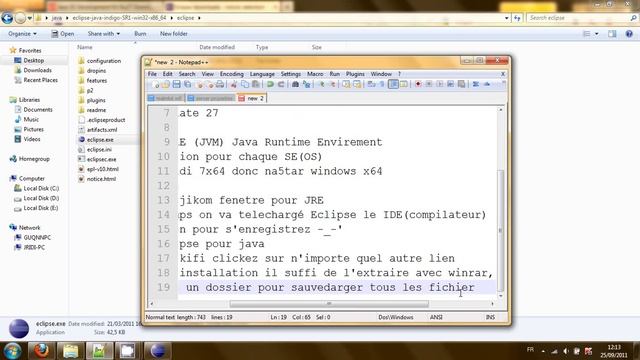Click the Notepad++ horizontal scrollbar thumb

(x=329, y=304)
